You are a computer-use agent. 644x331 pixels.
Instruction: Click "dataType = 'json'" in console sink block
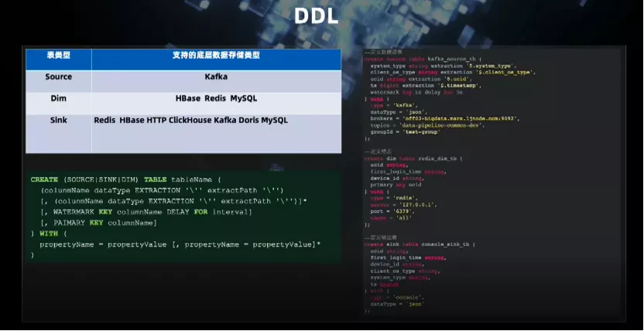coord(397,304)
